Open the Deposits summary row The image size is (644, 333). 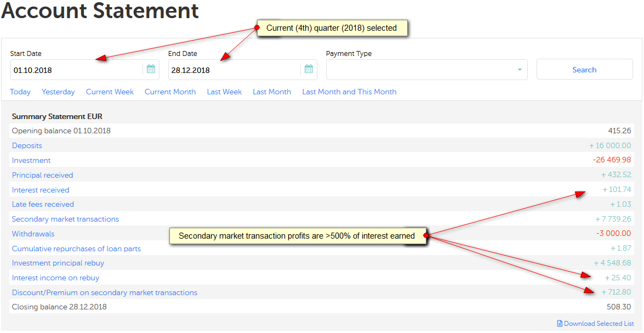click(27, 146)
